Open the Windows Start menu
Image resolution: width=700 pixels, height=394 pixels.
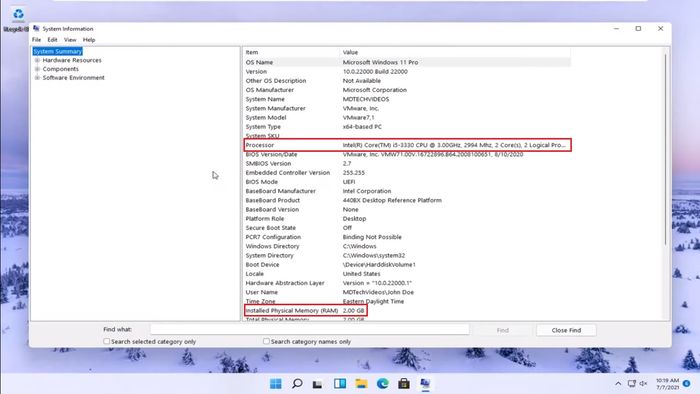[275, 384]
